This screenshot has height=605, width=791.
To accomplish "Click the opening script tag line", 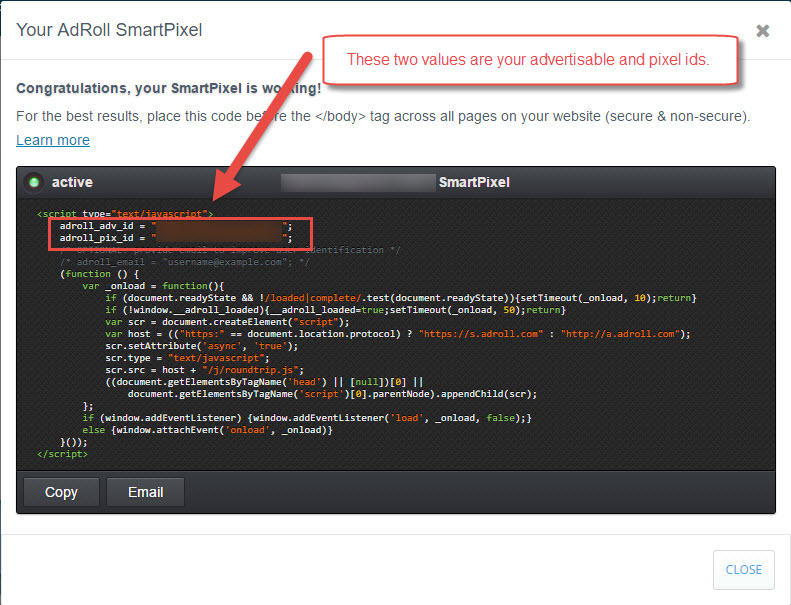I will coord(125,213).
